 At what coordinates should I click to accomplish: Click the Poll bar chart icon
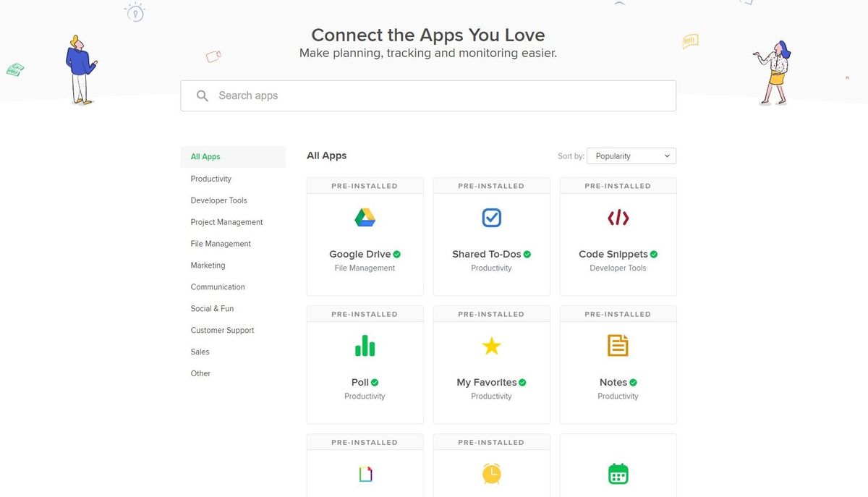click(365, 346)
